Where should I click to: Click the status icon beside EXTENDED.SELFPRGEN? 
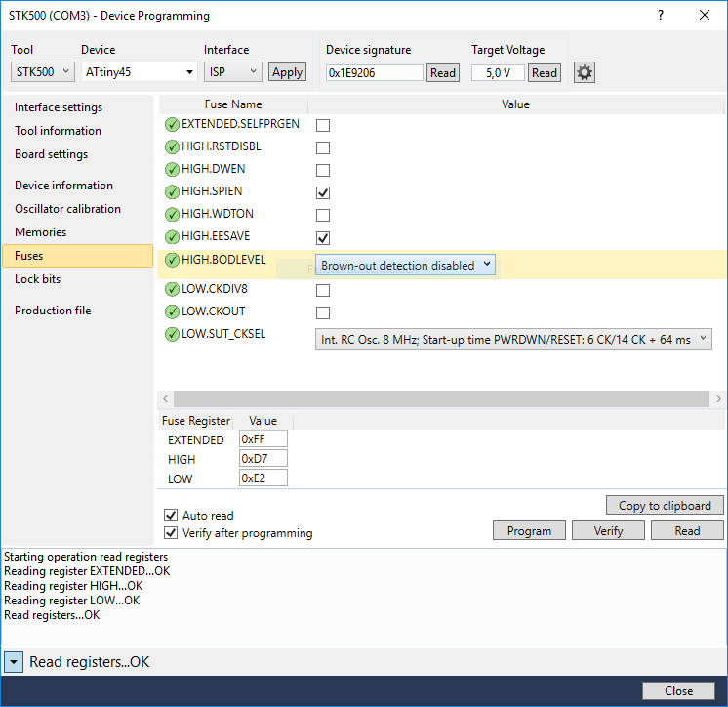[x=172, y=124]
